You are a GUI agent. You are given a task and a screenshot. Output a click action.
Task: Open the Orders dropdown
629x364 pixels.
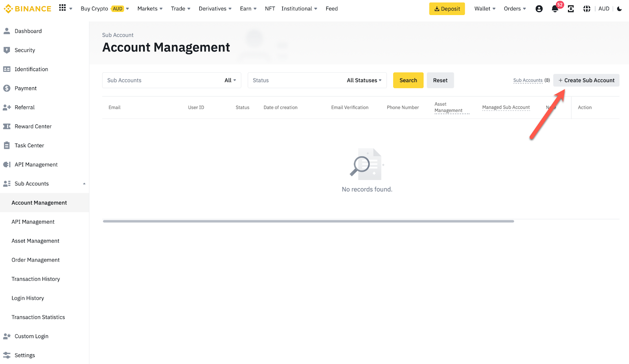(x=515, y=9)
